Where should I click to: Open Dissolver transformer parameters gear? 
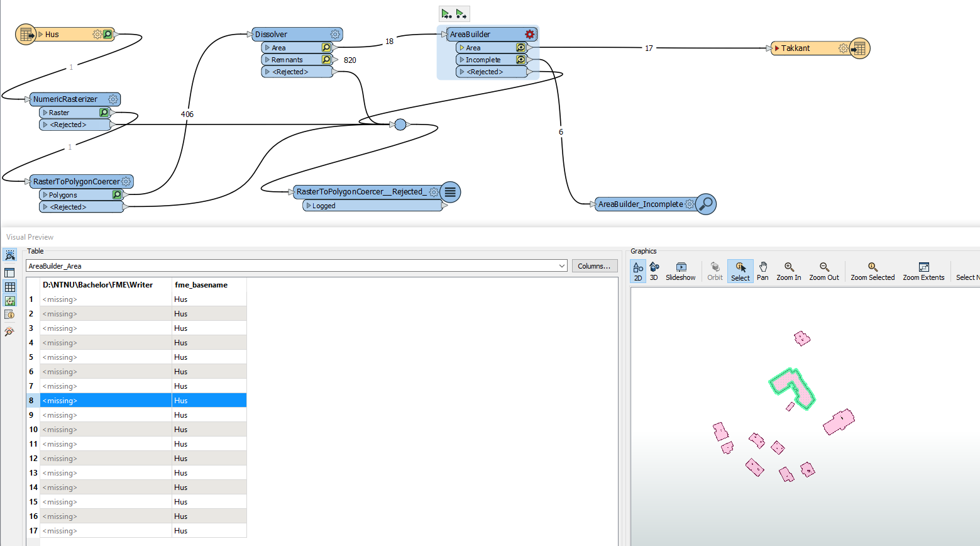(335, 35)
